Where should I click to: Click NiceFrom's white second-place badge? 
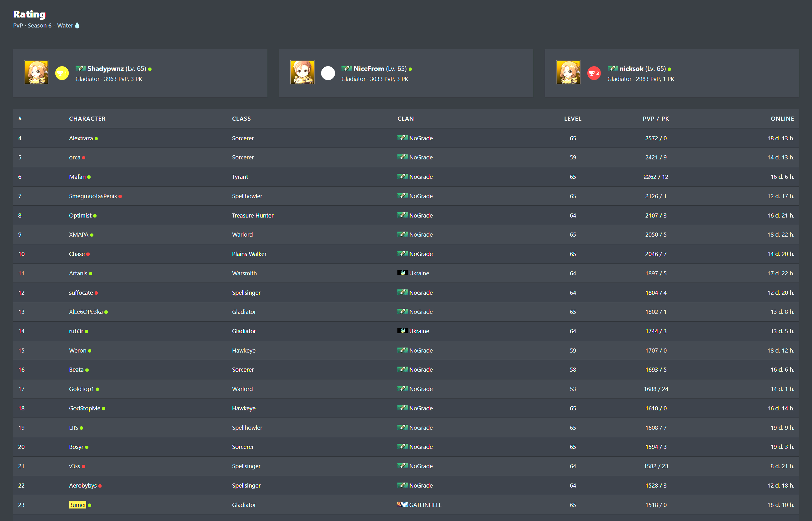(x=328, y=73)
